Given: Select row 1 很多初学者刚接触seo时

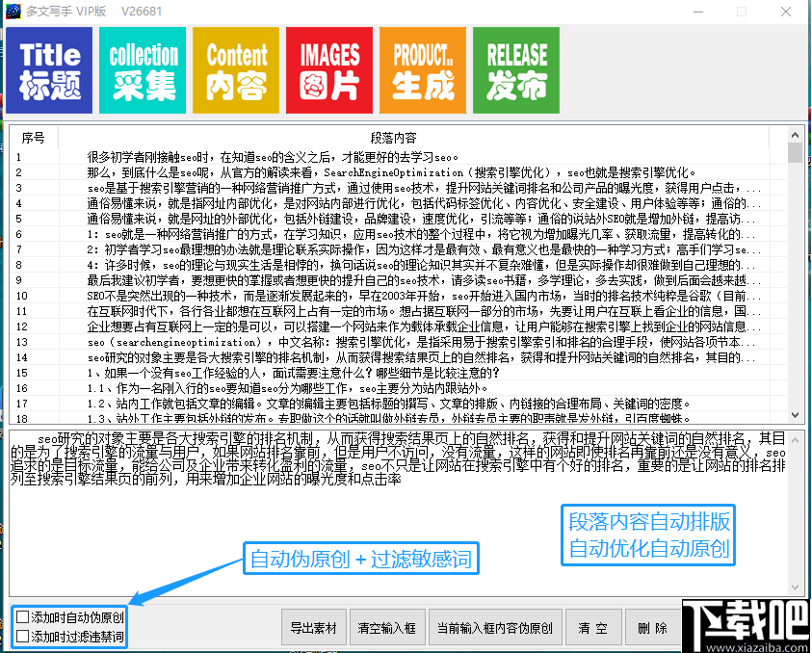Looking at the screenshot, I should (x=389, y=157).
